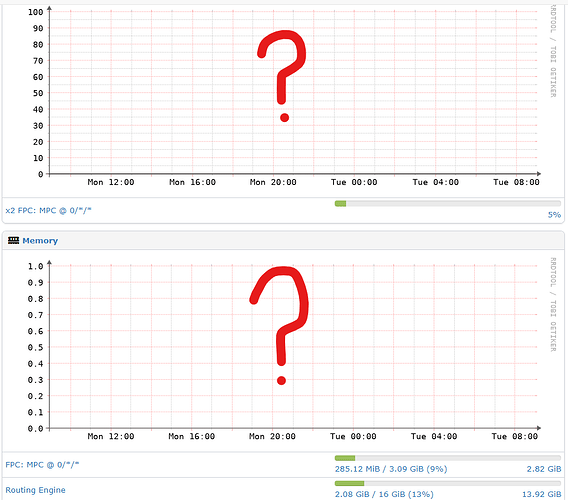
Task: Open the Memory section heading link
Action: [40, 241]
